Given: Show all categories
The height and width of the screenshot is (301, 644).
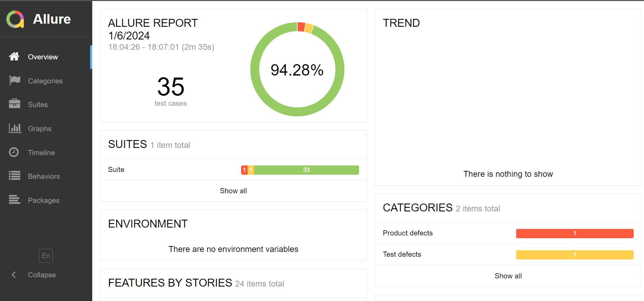Looking at the screenshot, I should pyautogui.click(x=508, y=276).
